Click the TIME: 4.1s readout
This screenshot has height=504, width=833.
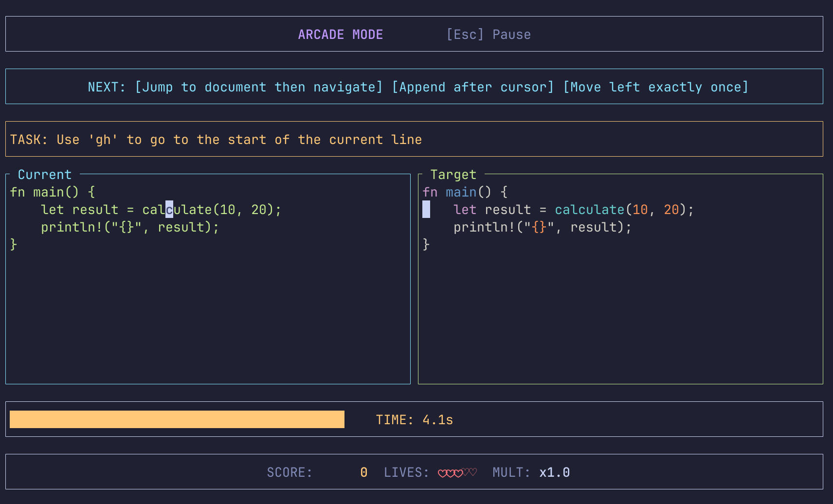point(415,420)
